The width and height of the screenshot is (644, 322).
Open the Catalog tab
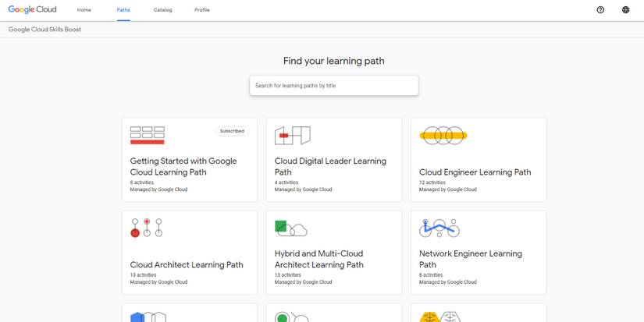[163, 10]
